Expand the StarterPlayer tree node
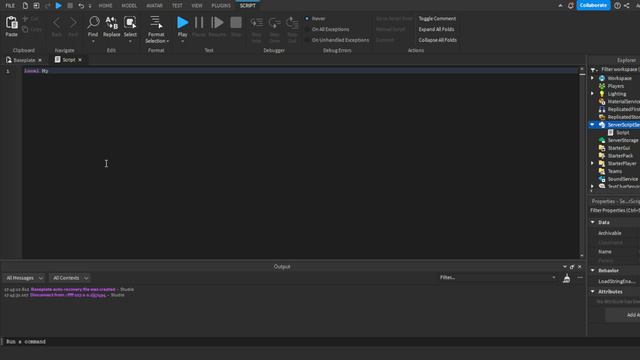 593,163
